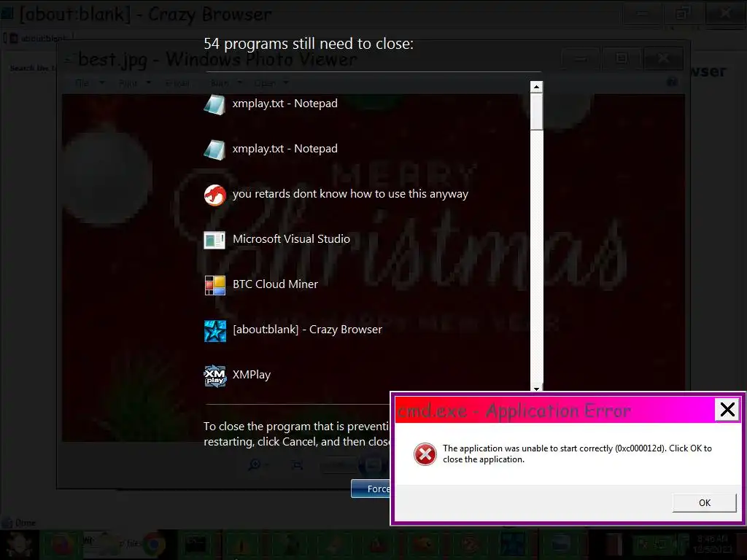Viewport: 747px width, 560px height.
Task: Select the second xmplay.txt - Notepad entry
Action: pos(271,149)
